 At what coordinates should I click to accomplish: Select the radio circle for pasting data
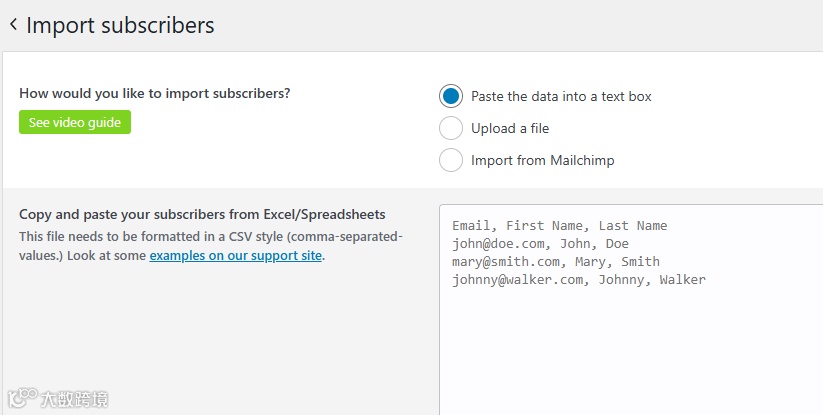(452, 97)
